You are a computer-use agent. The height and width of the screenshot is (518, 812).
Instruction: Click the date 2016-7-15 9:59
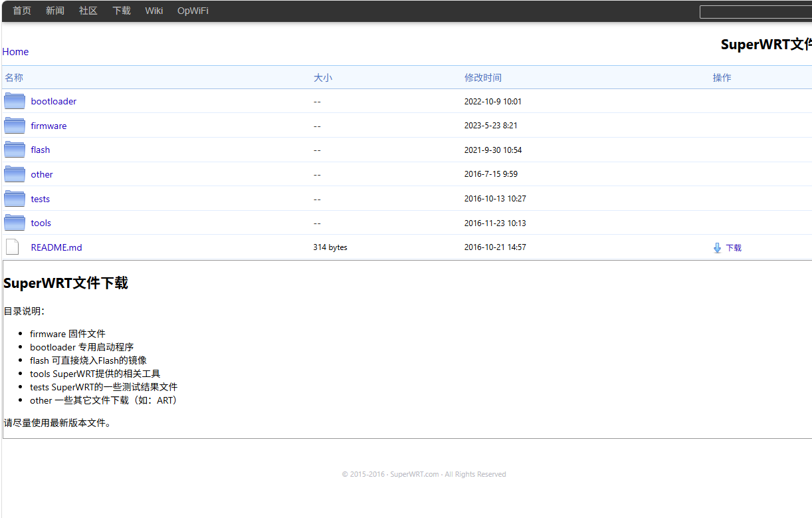tap(491, 174)
